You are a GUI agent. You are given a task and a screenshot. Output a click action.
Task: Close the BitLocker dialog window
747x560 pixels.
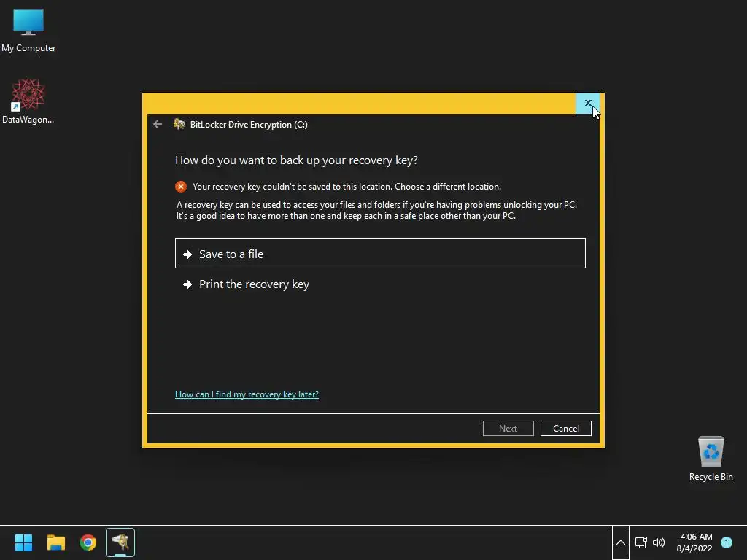(x=588, y=104)
